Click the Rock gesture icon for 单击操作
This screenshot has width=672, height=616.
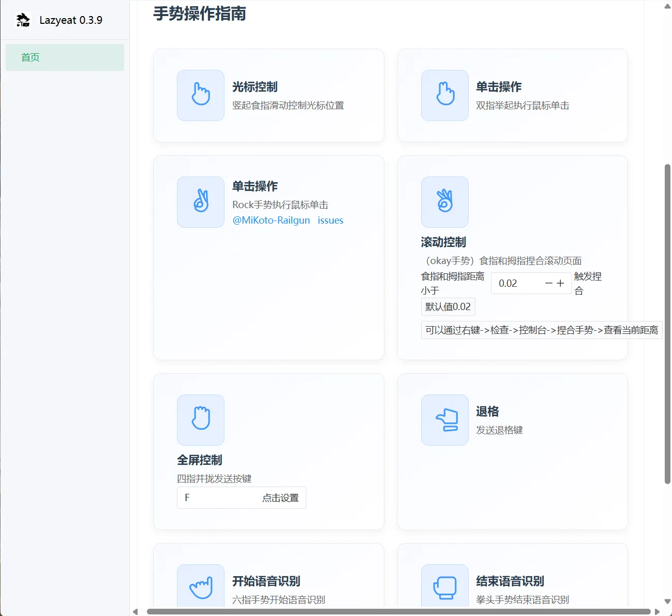200,202
